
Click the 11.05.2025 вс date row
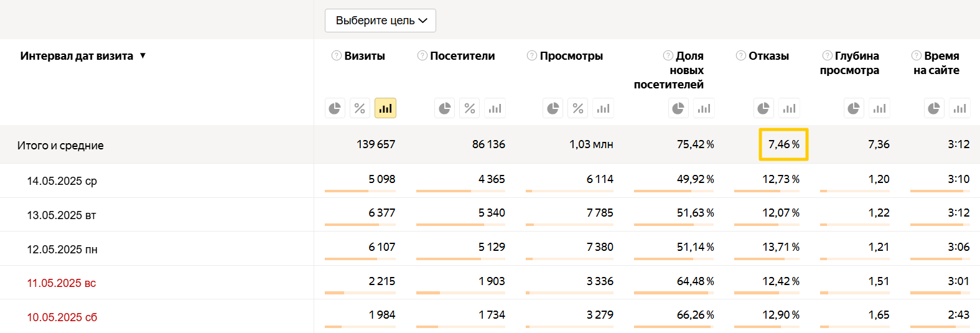tap(62, 283)
